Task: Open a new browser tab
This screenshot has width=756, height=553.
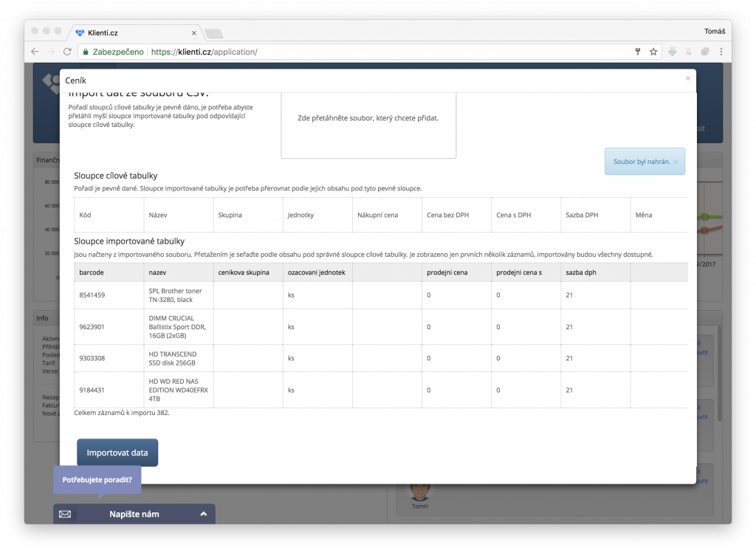Action: pos(213,33)
